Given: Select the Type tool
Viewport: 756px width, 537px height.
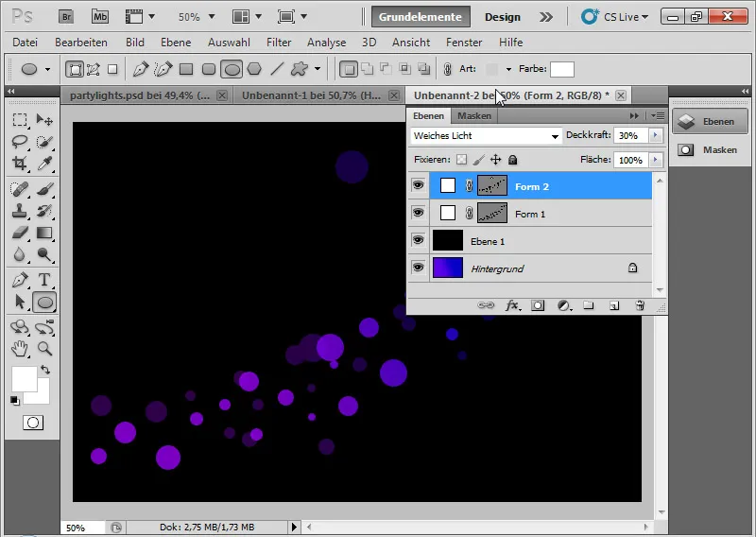Looking at the screenshot, I should click(44, 279).
